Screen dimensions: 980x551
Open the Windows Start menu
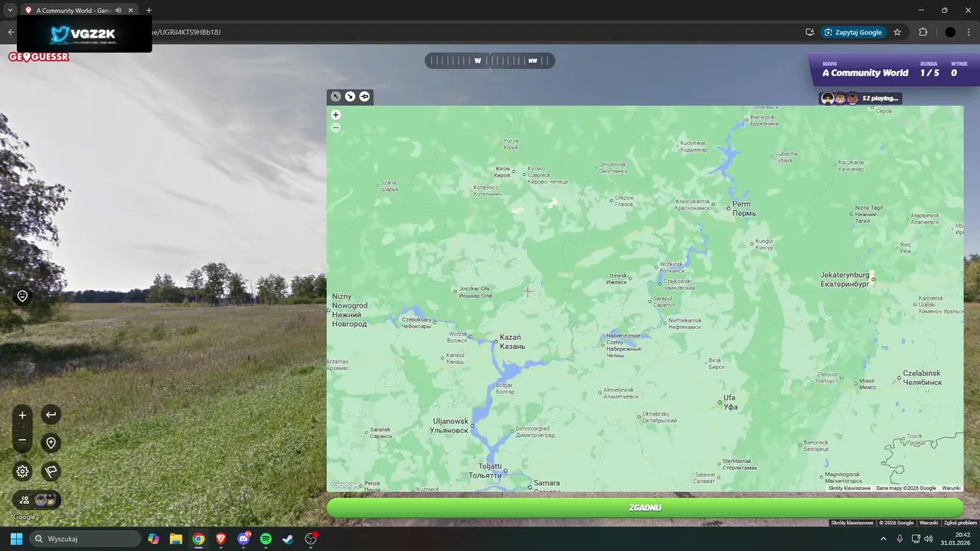pos(16,539)
